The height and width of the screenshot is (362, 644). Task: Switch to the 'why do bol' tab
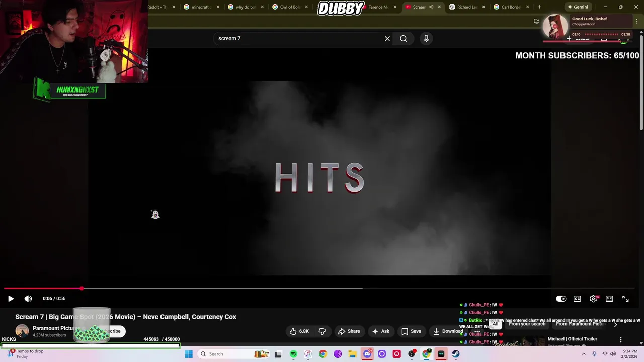pos(247,7)
